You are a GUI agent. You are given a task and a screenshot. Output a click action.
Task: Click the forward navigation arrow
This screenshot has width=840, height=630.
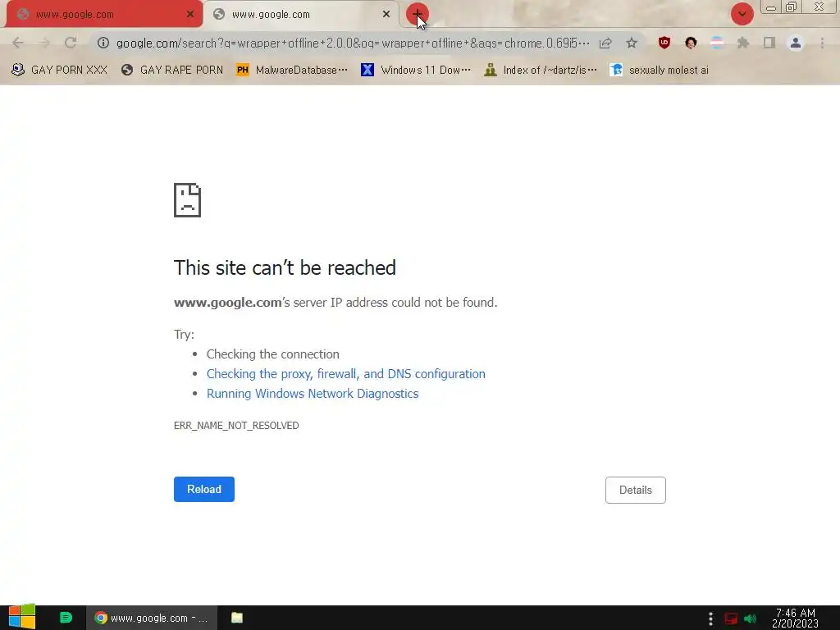point(44,43)
